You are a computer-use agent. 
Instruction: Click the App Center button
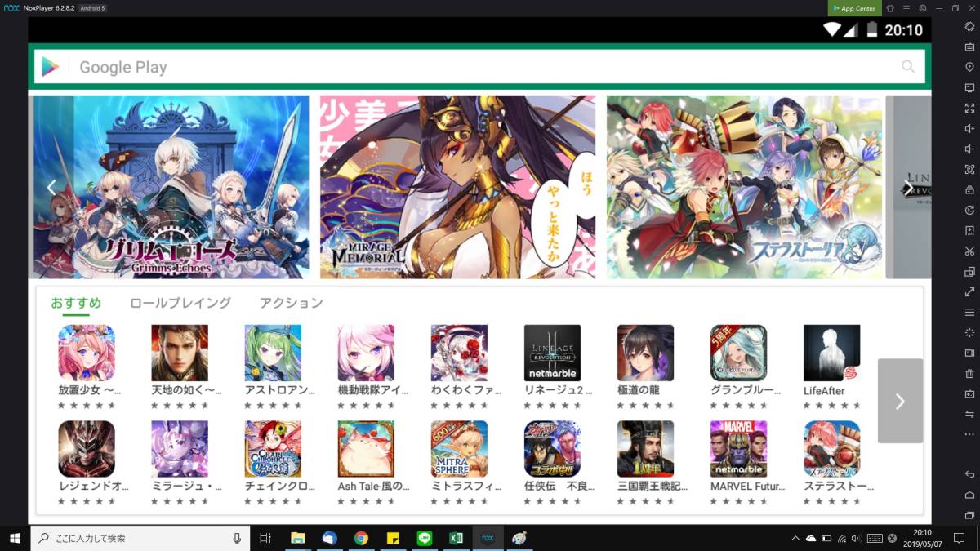click(854, 8)
